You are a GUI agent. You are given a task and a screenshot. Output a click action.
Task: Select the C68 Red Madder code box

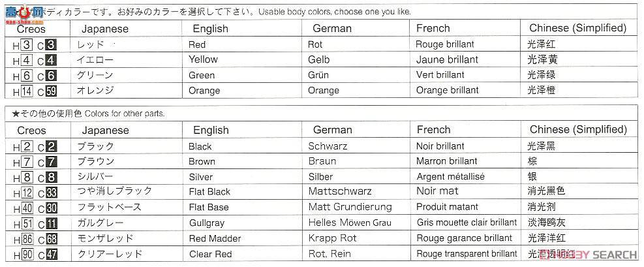pyautogui.click(x=51, y=239)
